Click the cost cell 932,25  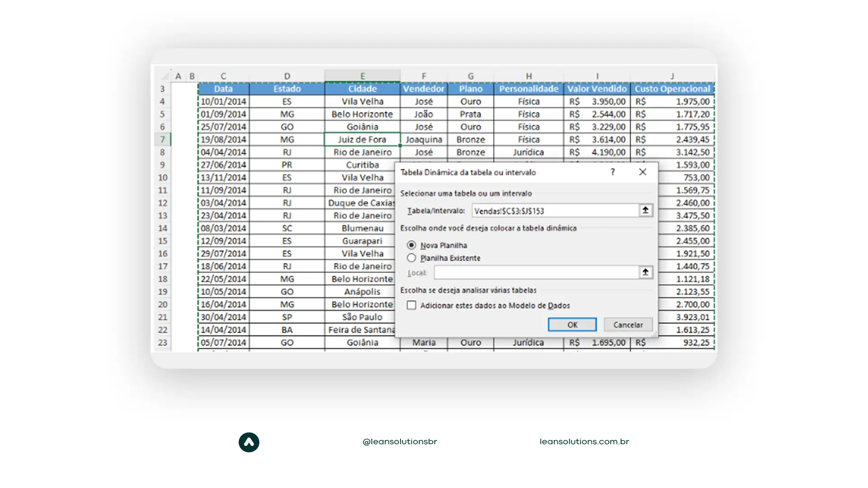click(x=672, y=342)
